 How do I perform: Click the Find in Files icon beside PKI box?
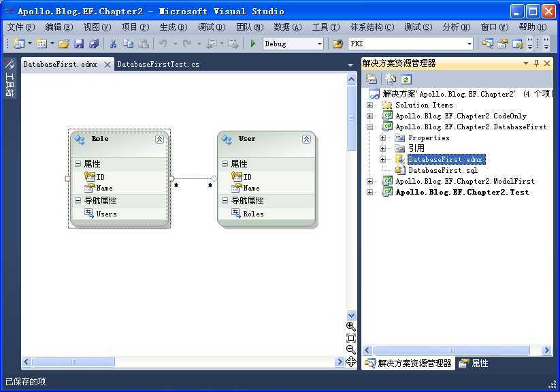pyautogui.click(x=337, y=44)
